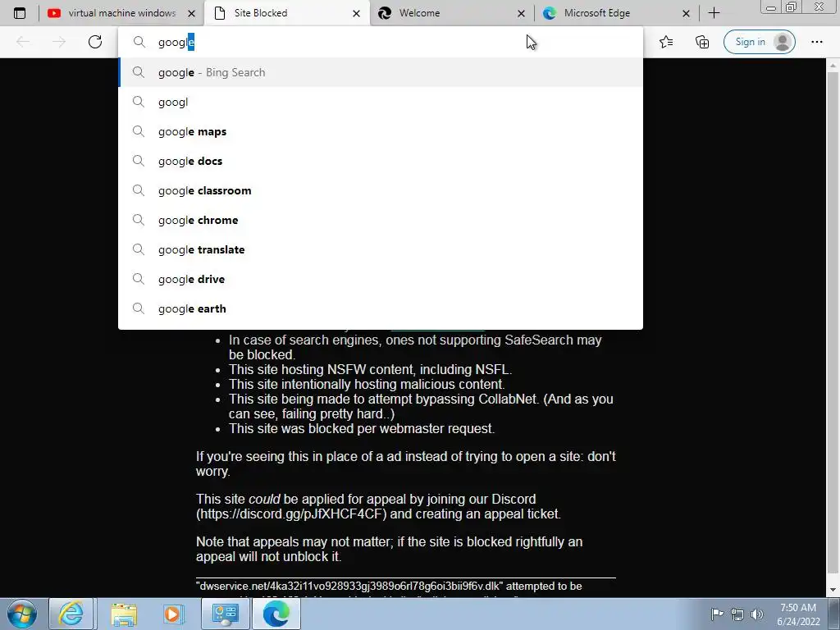This screenshot has height=630, width=840.
Task: Select the google - Bing Search suggestion
Action: pos(381,72)
